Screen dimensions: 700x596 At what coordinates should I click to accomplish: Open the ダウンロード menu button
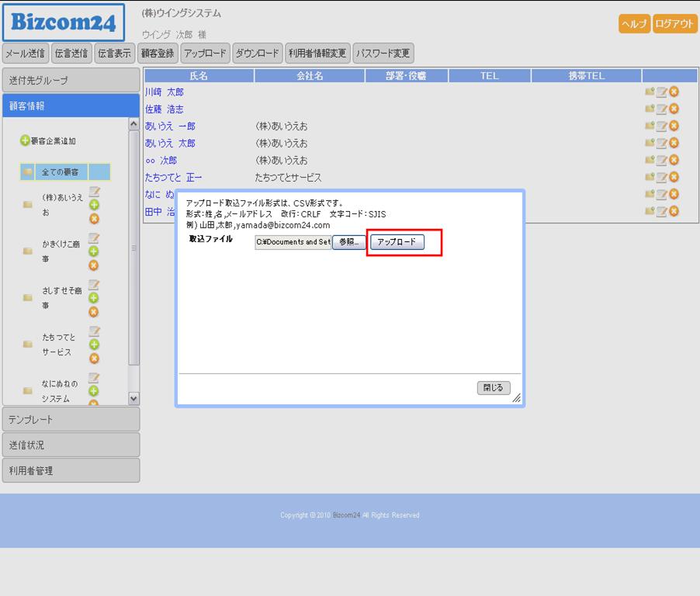[257, 54]
